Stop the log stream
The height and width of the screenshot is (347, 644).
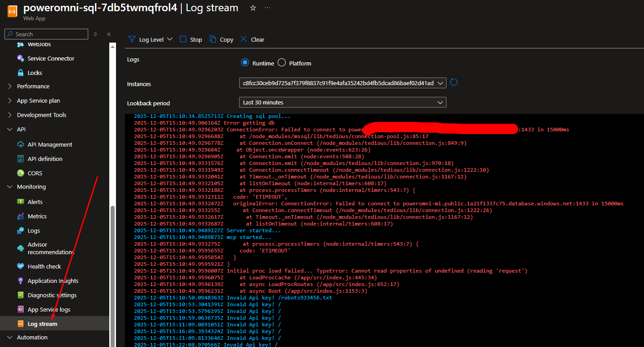(191, 39)
